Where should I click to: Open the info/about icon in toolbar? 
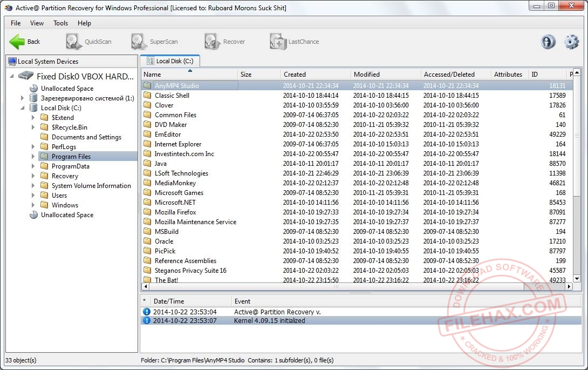548,42
